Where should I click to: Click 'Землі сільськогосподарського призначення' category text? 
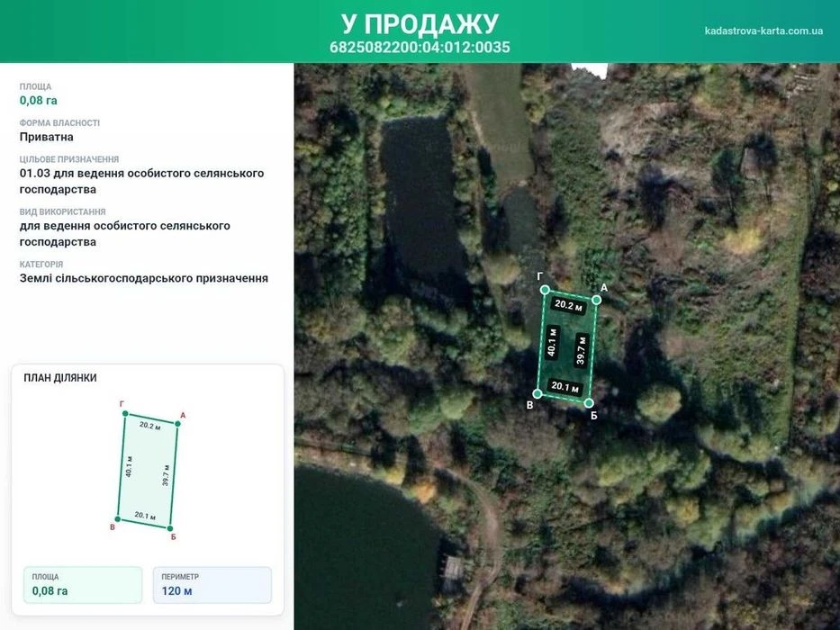coord(143,278)
